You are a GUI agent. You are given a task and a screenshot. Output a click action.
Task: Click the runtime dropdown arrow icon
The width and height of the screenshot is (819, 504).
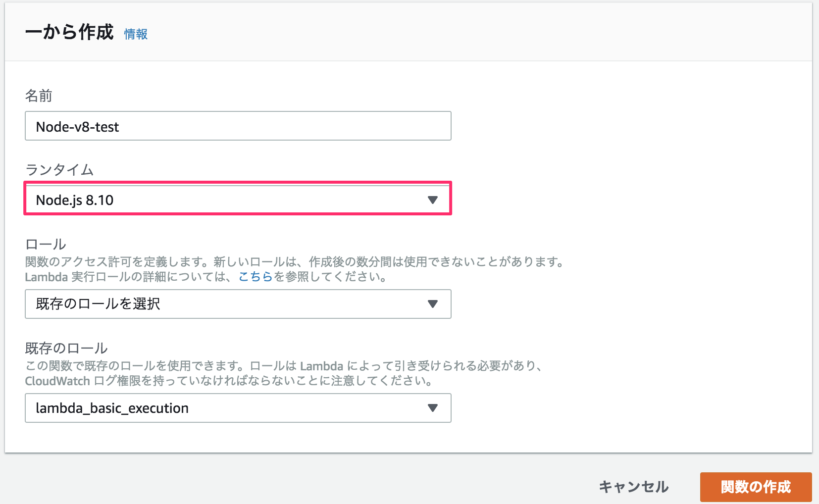click(x=432, y=199)
